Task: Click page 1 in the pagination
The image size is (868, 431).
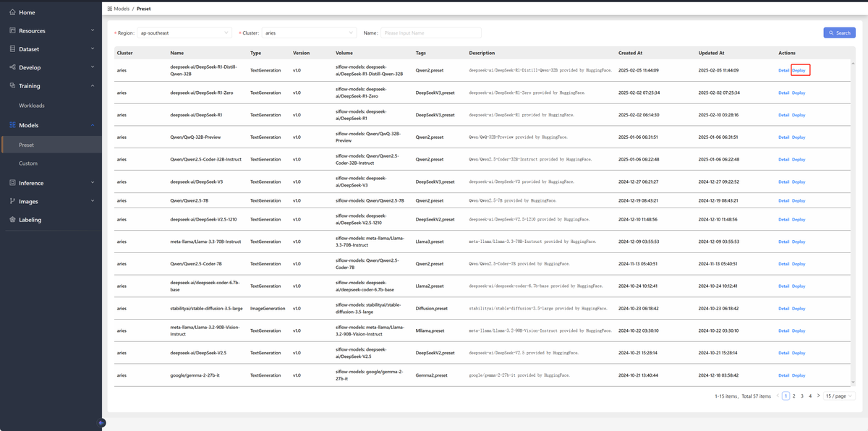Action: pos(786,396)
